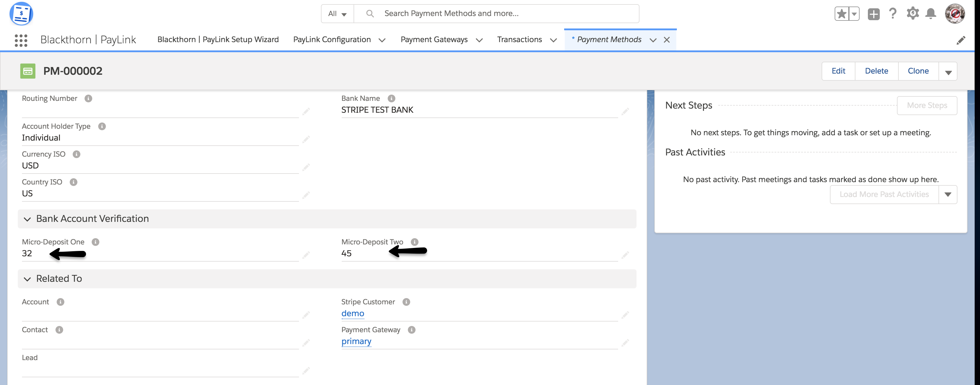Click the Delete button

[876, 71]
